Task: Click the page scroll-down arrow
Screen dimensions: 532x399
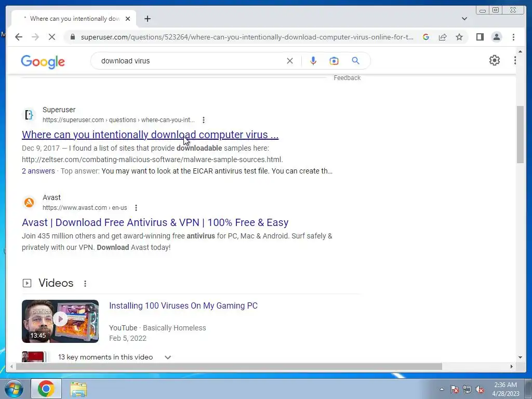Action: (x=520, y=357)
